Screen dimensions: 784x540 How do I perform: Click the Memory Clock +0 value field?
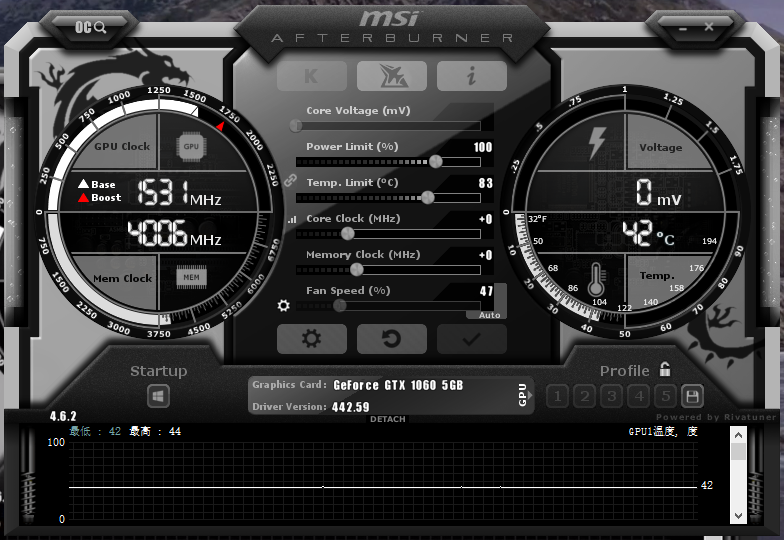tap(485, 255)
